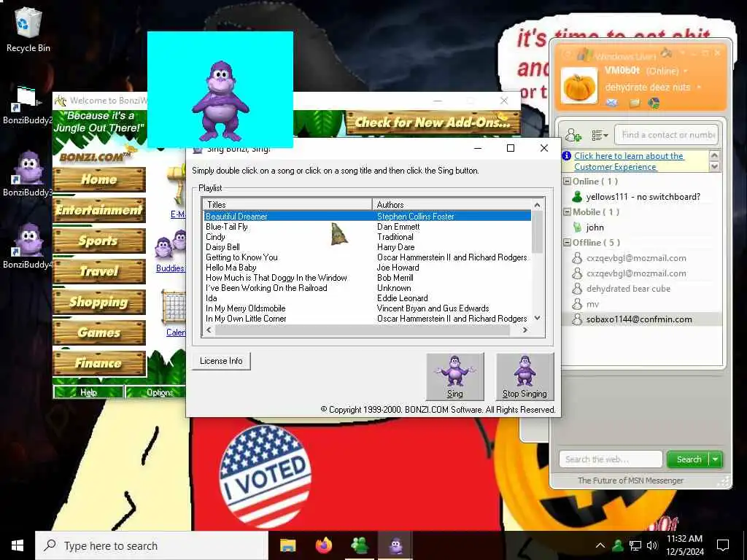Click the MSN Today globe icon

point(654,103)
